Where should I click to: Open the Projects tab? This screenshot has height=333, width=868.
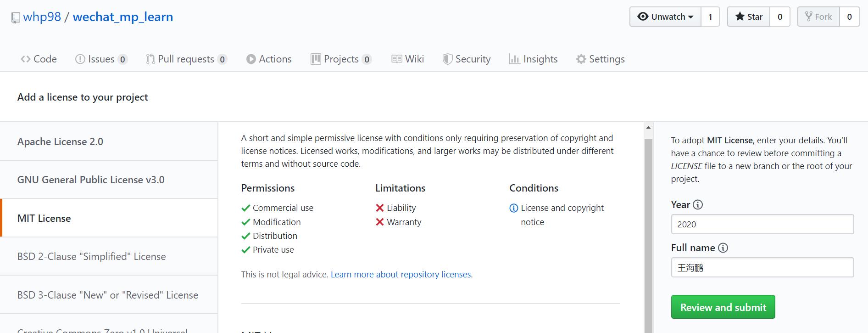pos(341,59)
